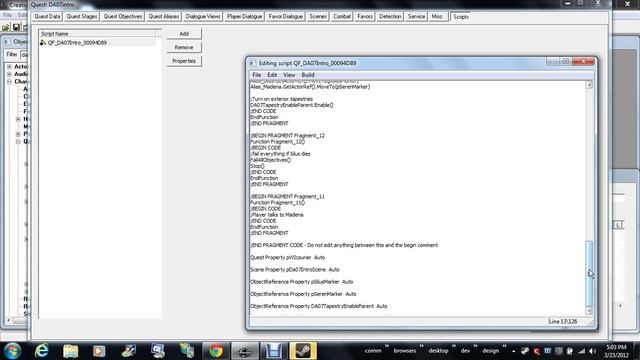Switch to the Quest Data tab
640x360 pixels.
pyautogui.click(x=47, y=16)
